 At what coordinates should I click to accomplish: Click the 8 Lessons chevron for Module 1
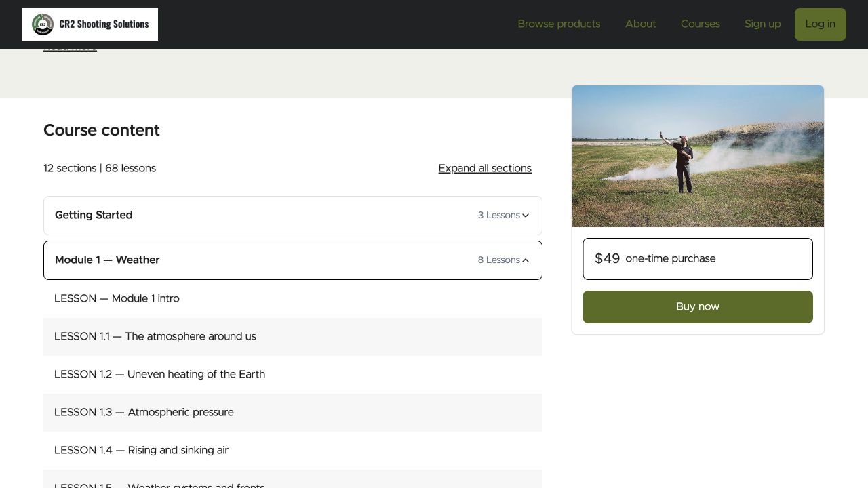[526, 260]
